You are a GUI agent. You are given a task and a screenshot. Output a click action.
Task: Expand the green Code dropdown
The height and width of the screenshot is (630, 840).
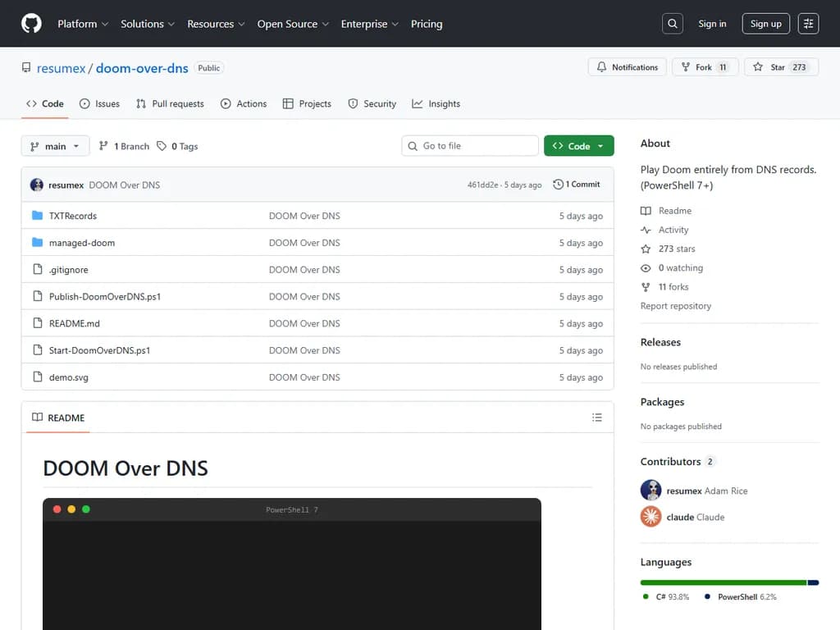pyautogui.click(x=578, y=146)
